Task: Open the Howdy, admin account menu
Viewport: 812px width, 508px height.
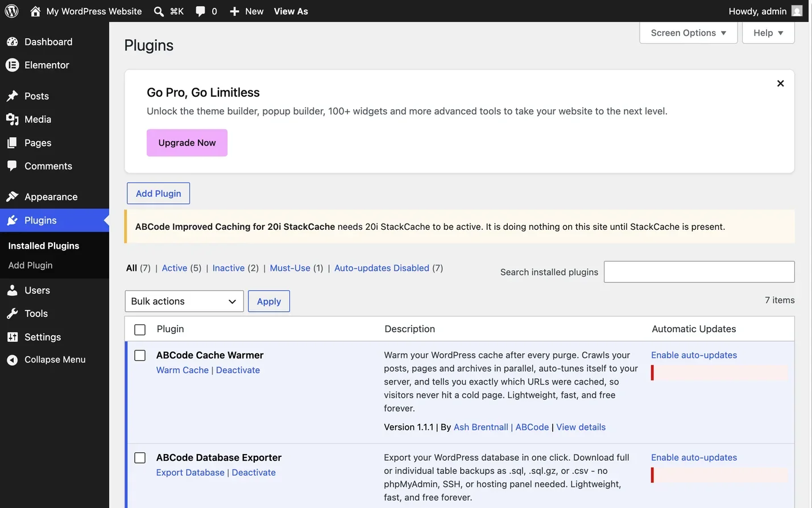Action: (765, 11)
